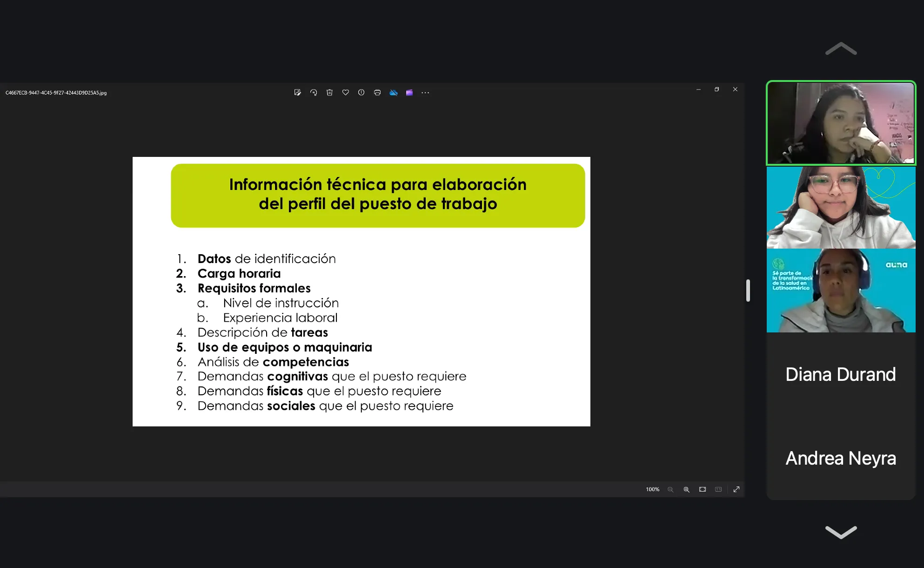This screenshot has width=924, height=568.
Task: Click the 100% zoom level indicator
Action: [x=652, y=489]
